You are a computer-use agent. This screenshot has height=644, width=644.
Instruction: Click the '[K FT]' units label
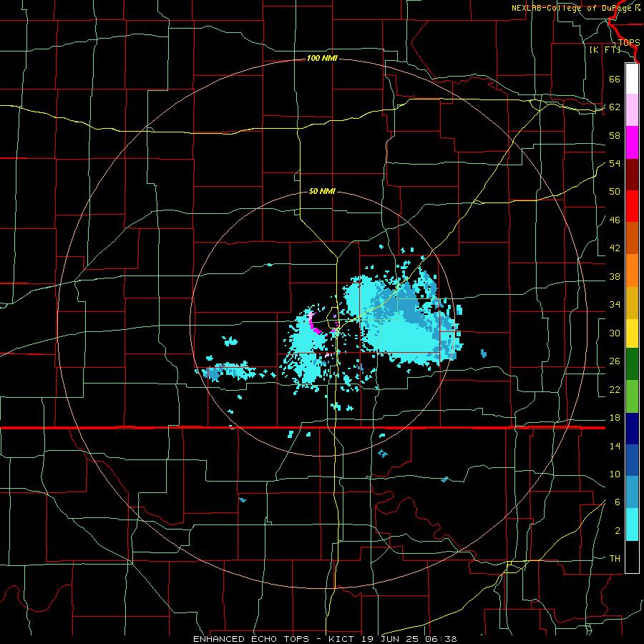(605, 49)
